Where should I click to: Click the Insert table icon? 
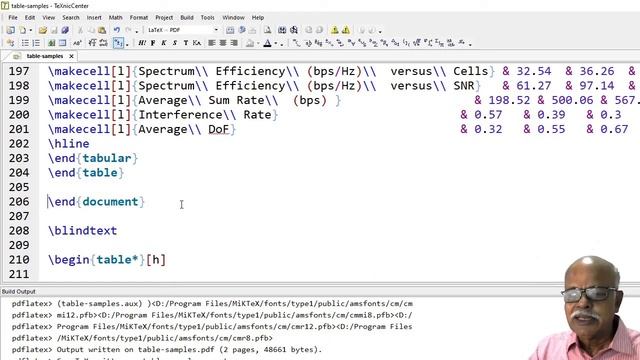(x=62, y=43)
